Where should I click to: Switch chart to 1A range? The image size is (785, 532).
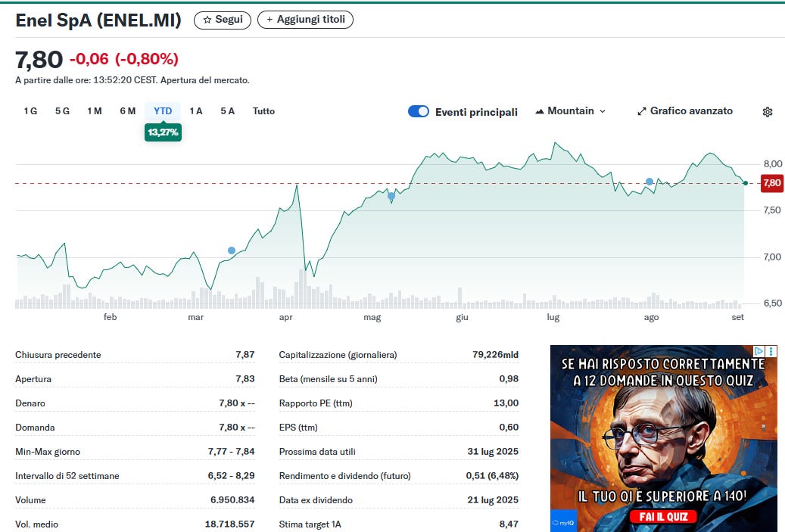[x=196, y=111]
